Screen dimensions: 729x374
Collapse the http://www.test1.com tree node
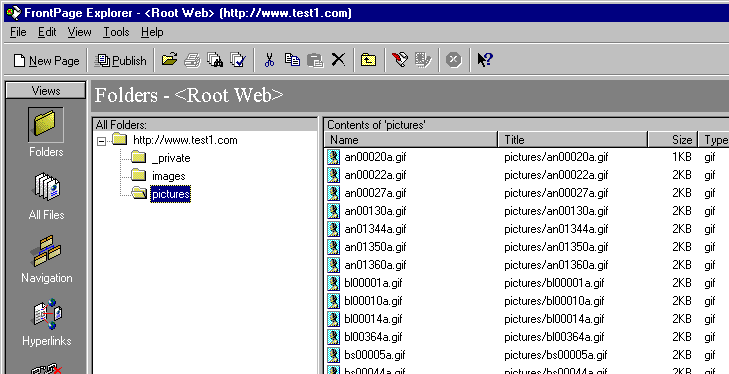pos(101,141)
